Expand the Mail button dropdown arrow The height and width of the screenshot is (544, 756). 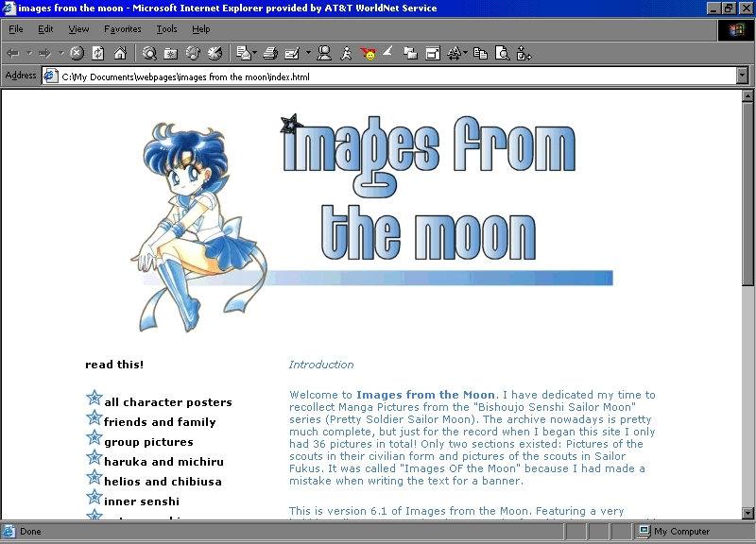254,53
